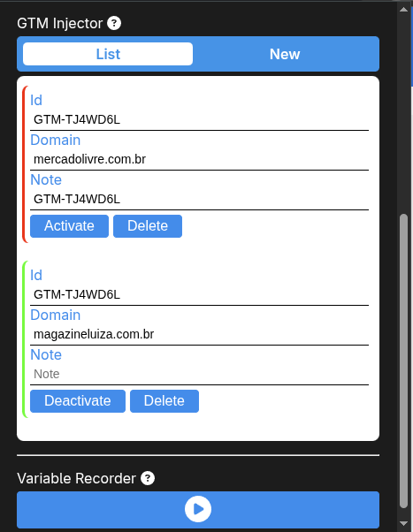Edit the Id field of magazineluiza entry
413x532 pixels.
click(x=199, y=295)
